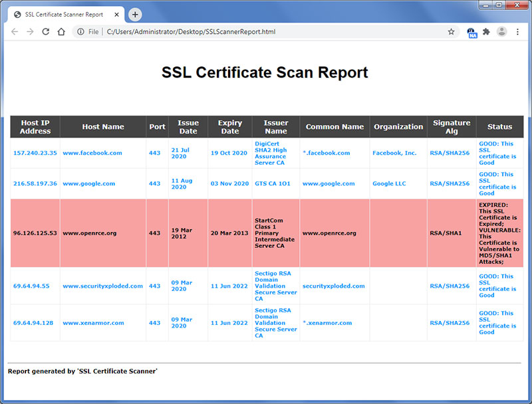The width and height of the screenshot is (532, 404).
Task: Click host name www.facebook.com
Action: point(92,153)
